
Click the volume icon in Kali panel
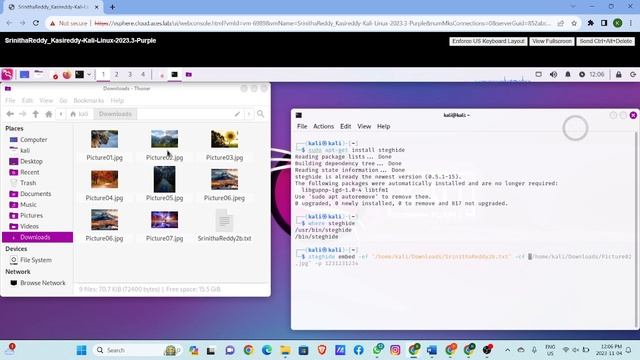tap(553, 74)
